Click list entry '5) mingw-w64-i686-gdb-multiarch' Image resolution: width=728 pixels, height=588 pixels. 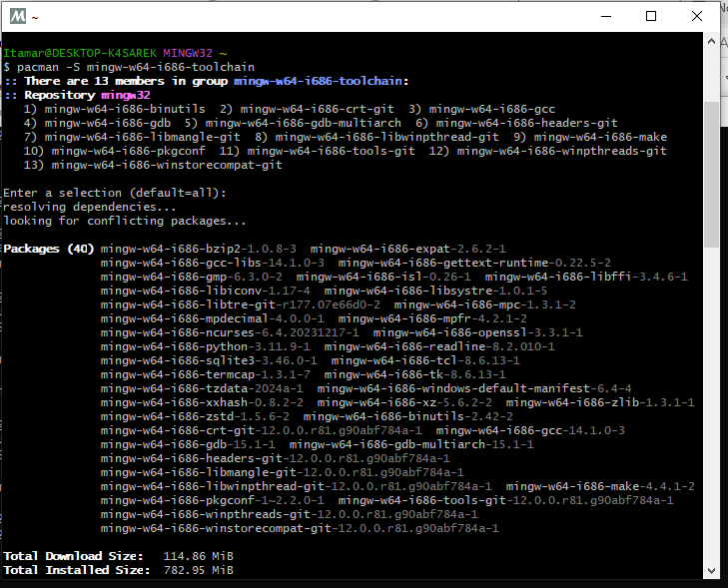point(293,123)
